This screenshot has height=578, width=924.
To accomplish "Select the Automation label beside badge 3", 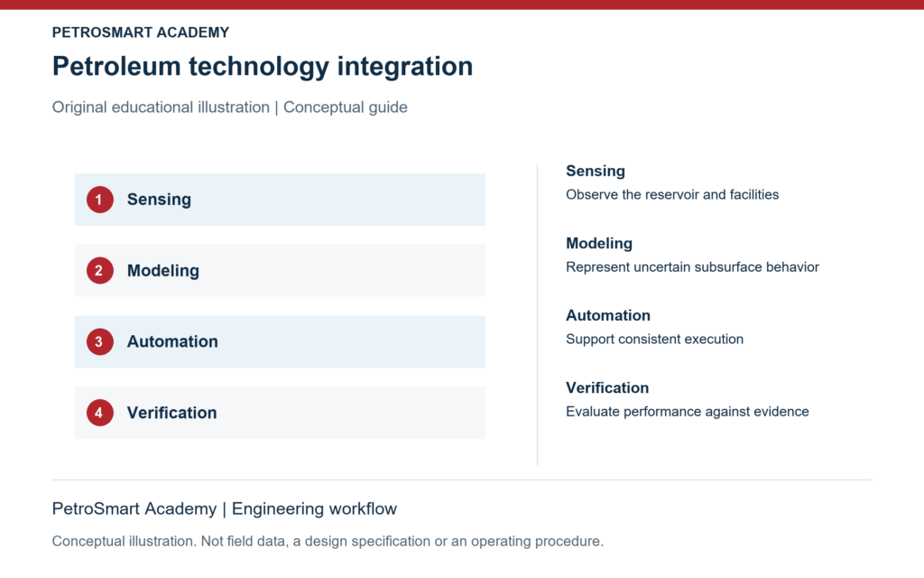I will pyautogui.click(x=172, y=341).
